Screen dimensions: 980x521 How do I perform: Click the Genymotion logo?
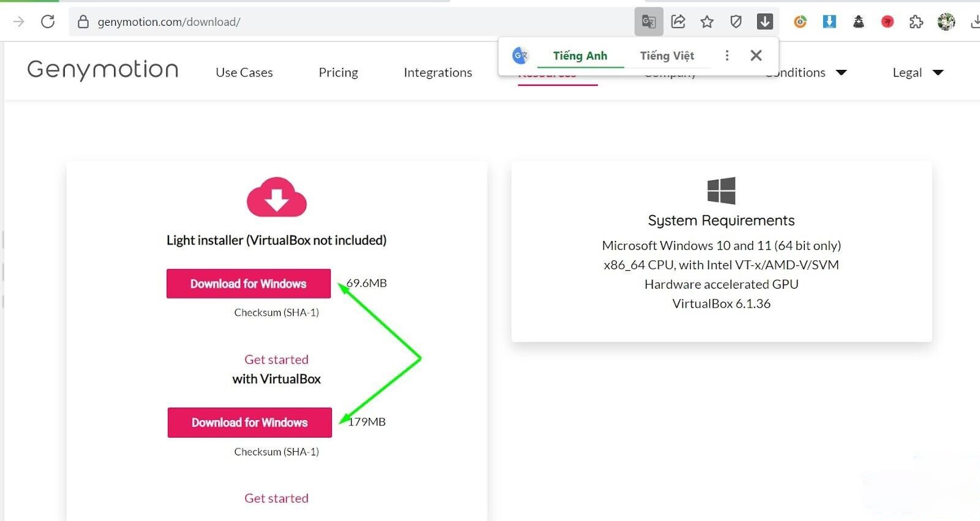(x=103, y=70)
